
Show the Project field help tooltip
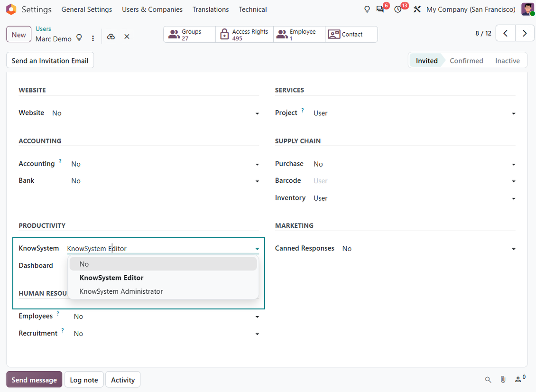point(303,110)
